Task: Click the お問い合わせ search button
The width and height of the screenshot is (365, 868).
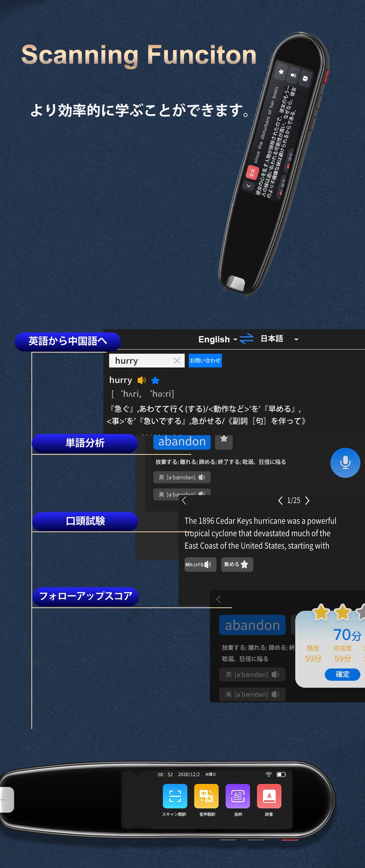Action: (x=205, y=361)
